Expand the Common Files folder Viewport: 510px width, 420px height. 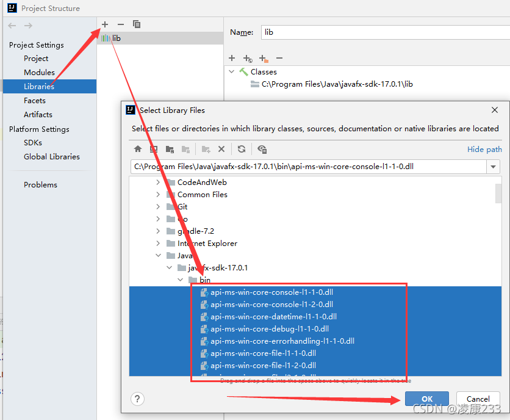click(158, 194)
